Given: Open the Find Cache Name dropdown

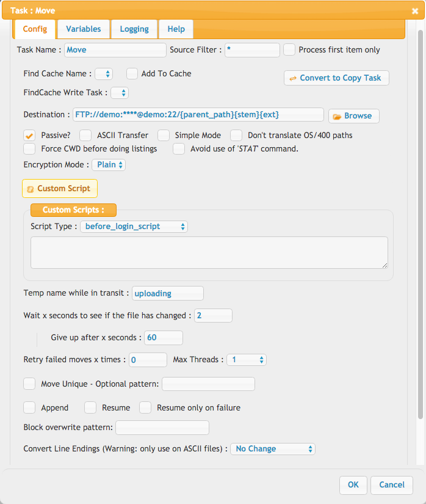Looking at the screenshot, I should coord(104,74).
